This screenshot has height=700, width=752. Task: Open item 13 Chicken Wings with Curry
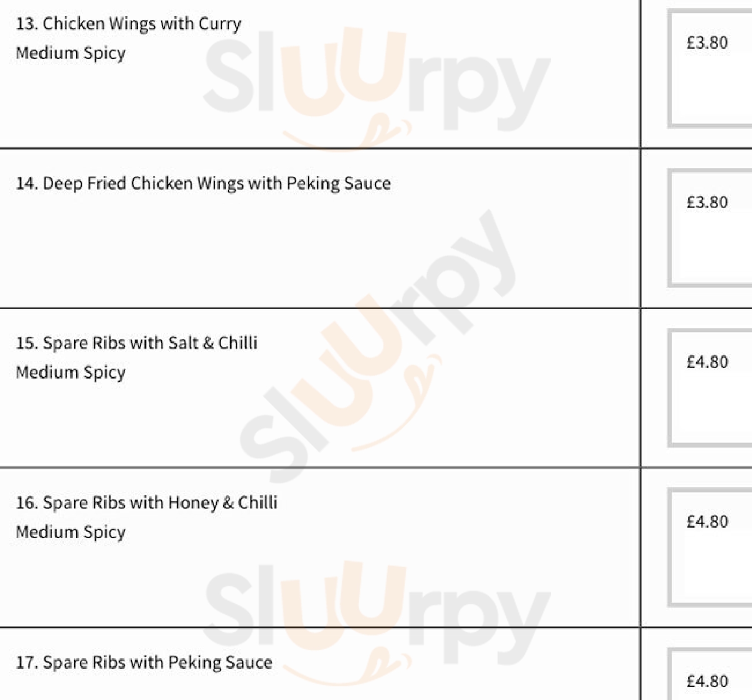click(x=128, y=24)
